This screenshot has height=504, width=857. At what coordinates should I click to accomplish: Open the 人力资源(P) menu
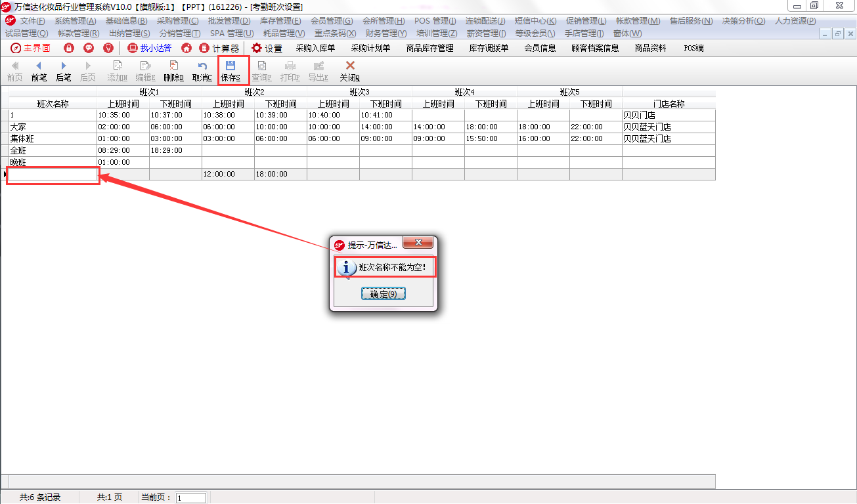tap(795, 21)
